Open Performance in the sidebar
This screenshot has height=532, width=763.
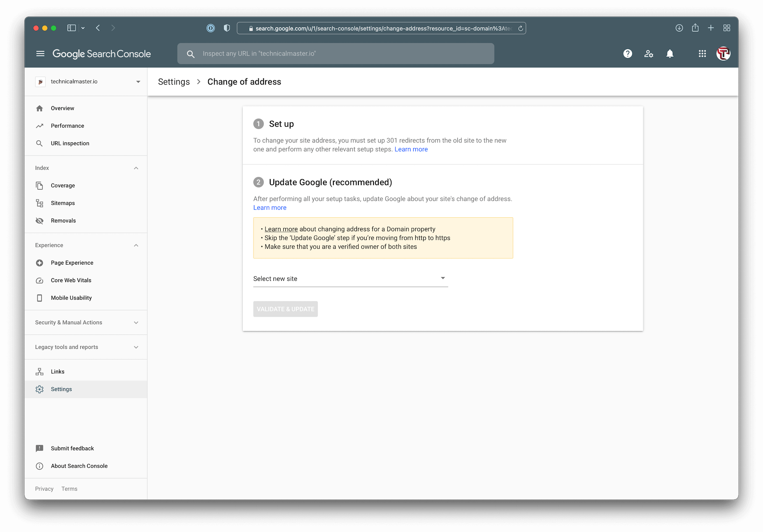pyautogui.click(x=67, y=126)
